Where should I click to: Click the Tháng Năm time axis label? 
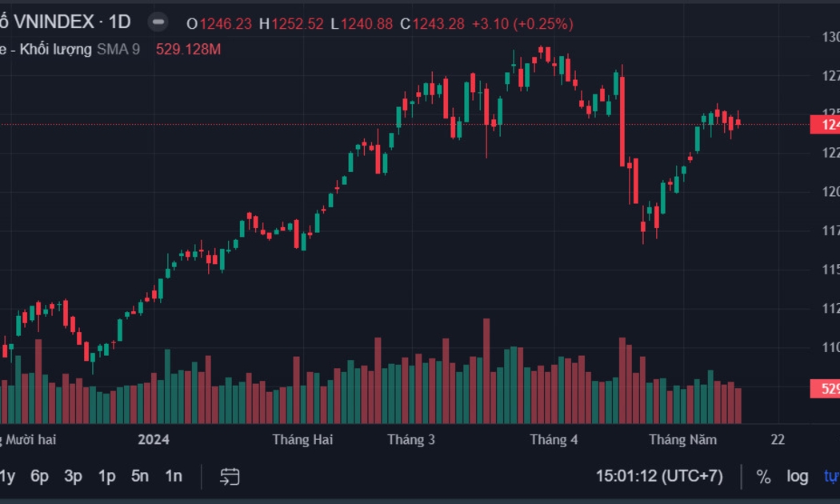coord(682,439)
